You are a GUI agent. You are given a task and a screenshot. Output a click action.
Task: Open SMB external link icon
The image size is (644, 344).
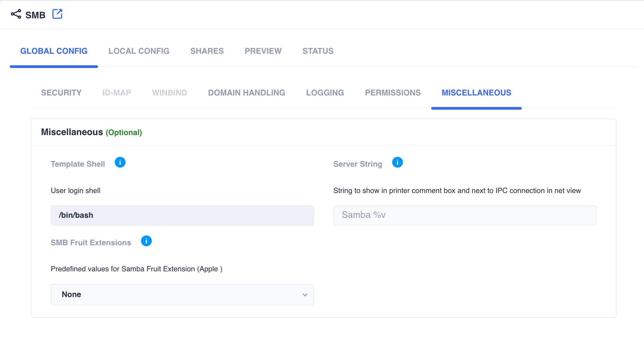point(57,14)
